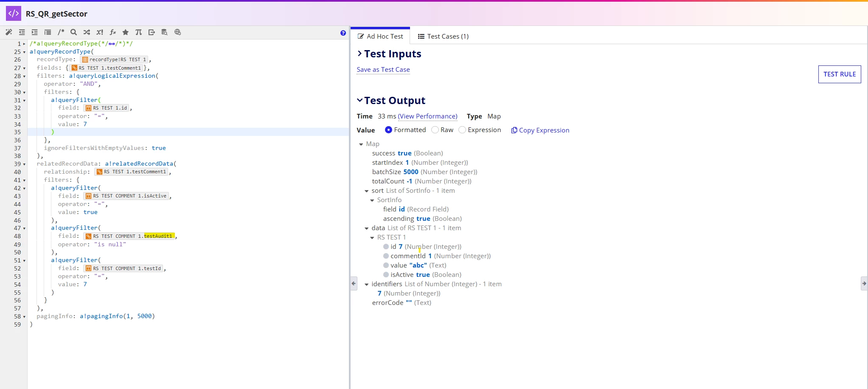Click the gray dot beside commentId field
Screen dimensions: 868x389
click(x=386, y=256)
